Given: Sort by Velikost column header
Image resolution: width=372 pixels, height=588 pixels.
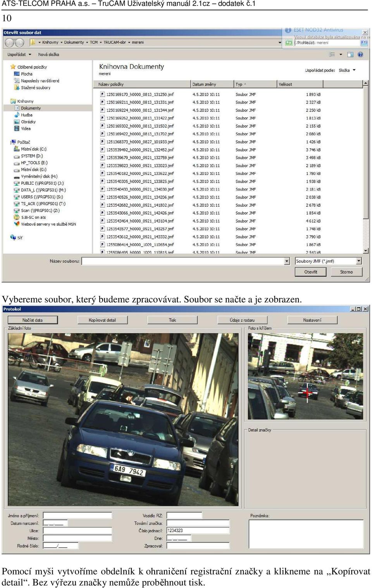Looking at the screenshot, I should [x=300, y=84].
